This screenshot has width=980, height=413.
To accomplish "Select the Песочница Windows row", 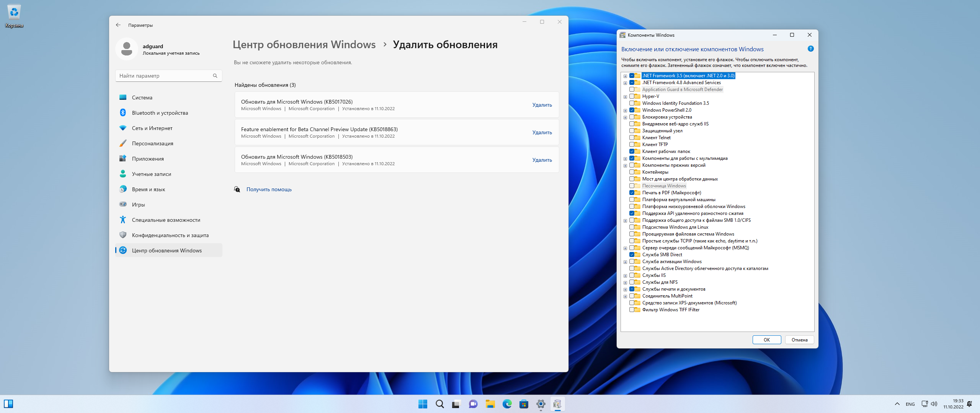I will (664, 186).
